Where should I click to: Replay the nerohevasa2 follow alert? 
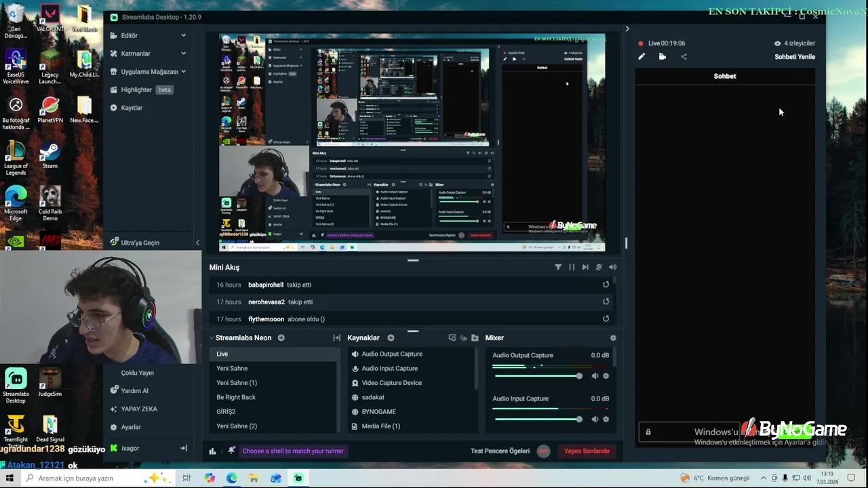606,302
